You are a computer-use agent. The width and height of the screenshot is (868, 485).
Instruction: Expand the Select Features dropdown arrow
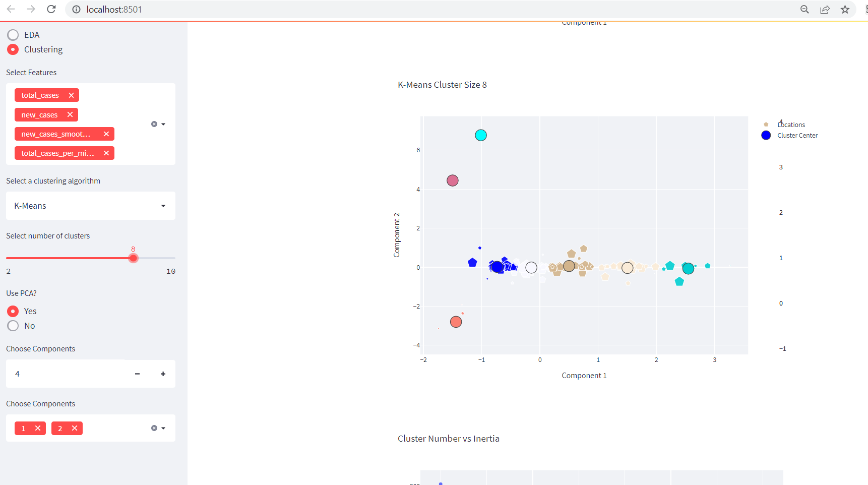click(163, 124)
